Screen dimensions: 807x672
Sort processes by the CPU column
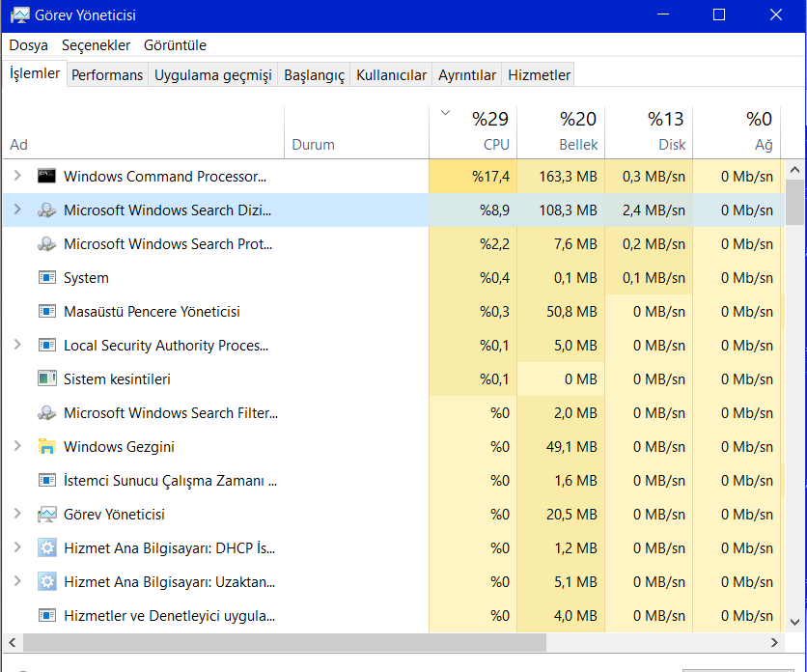[x=473, y=132]
